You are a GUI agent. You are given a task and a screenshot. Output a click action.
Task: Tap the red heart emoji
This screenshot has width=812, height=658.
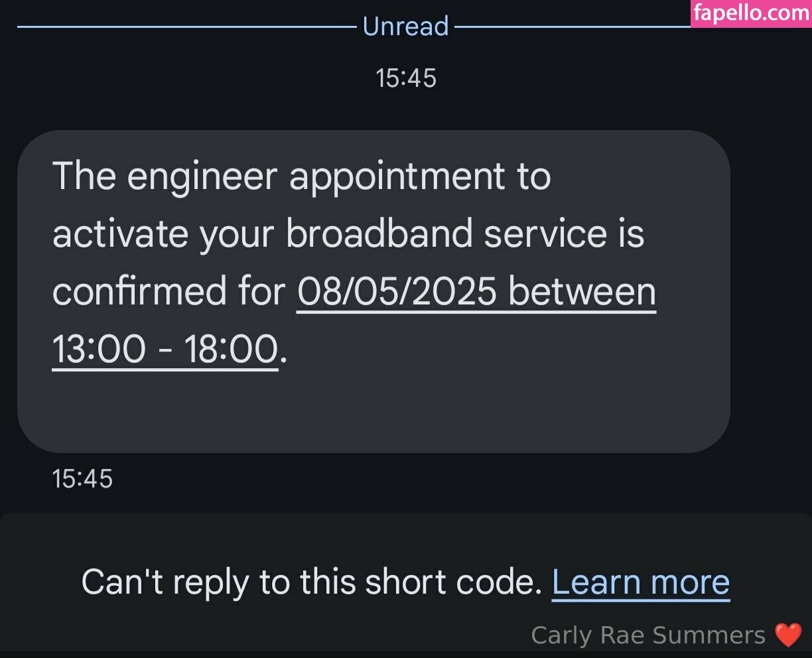click(788, 635)
